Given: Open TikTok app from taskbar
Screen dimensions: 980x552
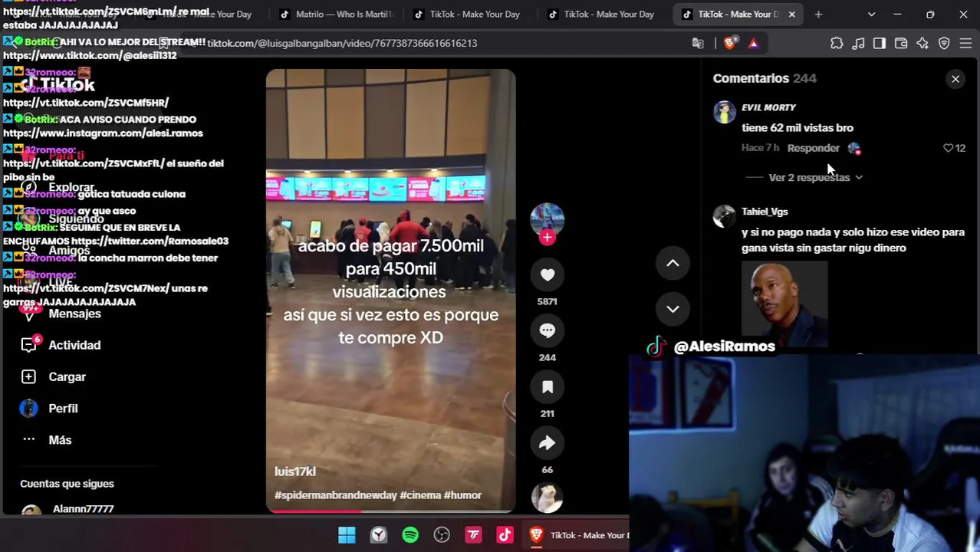Looking at the screenshot, I should [505, 535].
